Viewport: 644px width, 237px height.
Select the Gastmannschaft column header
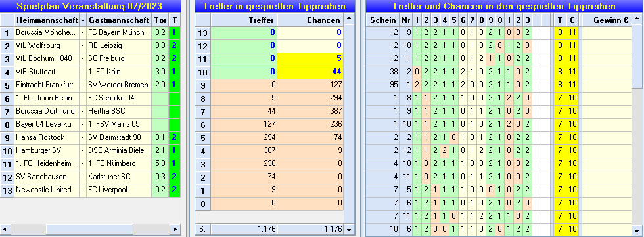(x=119, y=20)
